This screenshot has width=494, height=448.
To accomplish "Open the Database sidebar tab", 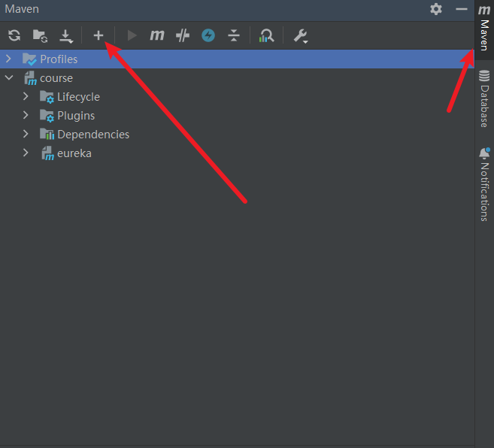I will pyautogui.click(x=484, y=99).
